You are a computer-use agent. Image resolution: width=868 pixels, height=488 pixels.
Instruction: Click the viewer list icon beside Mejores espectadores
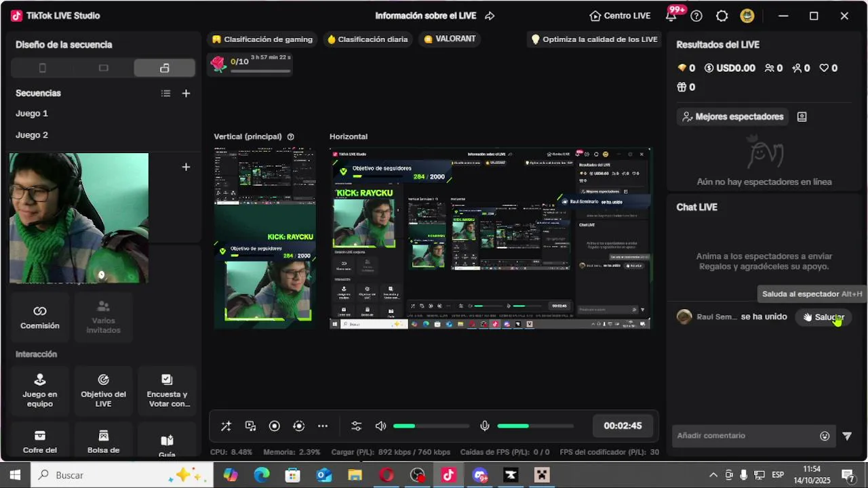point(802,117)
